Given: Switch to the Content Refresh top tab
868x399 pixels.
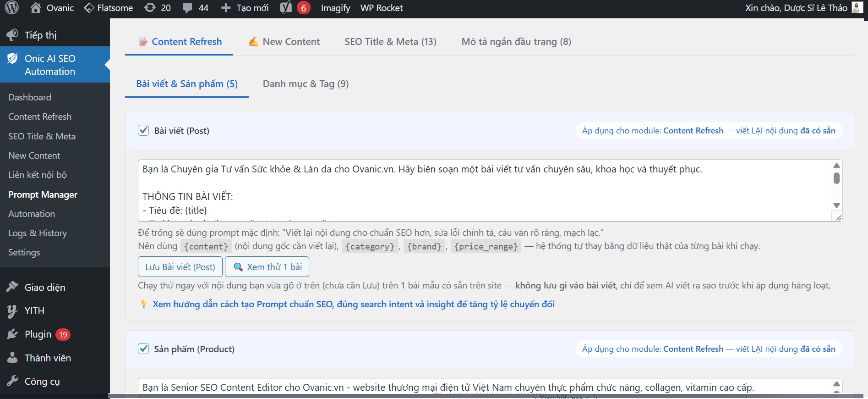Looking at the screenshot, I should (x=179, y=42).
